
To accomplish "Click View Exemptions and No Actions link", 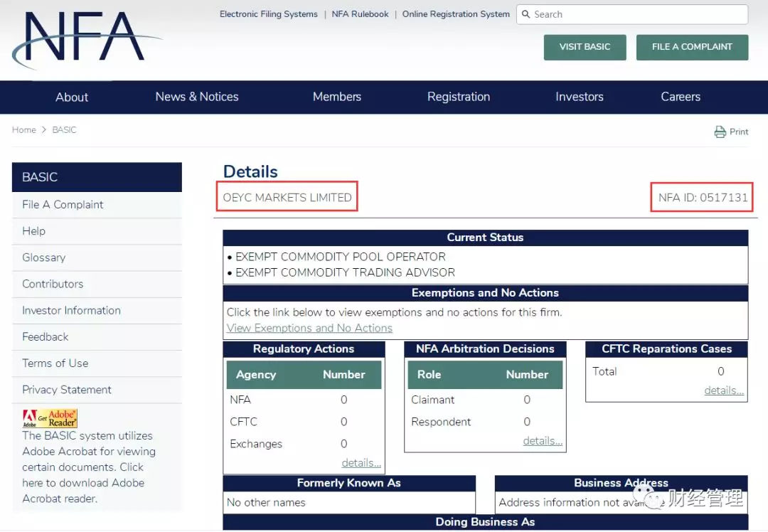I will (x=309, y=328).
